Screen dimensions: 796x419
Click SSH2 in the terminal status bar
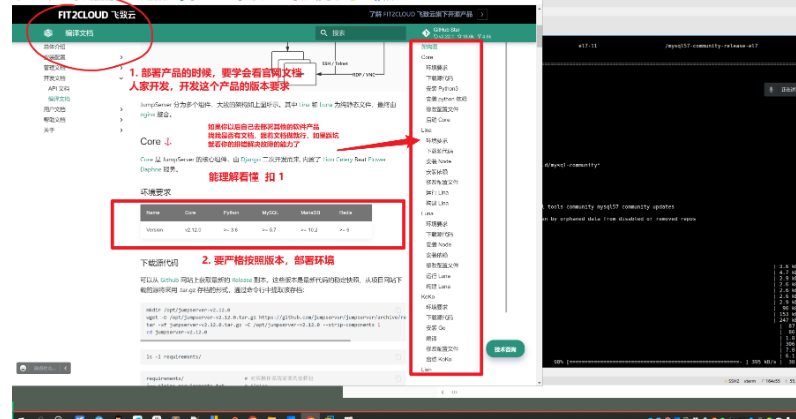coord(733,381)
